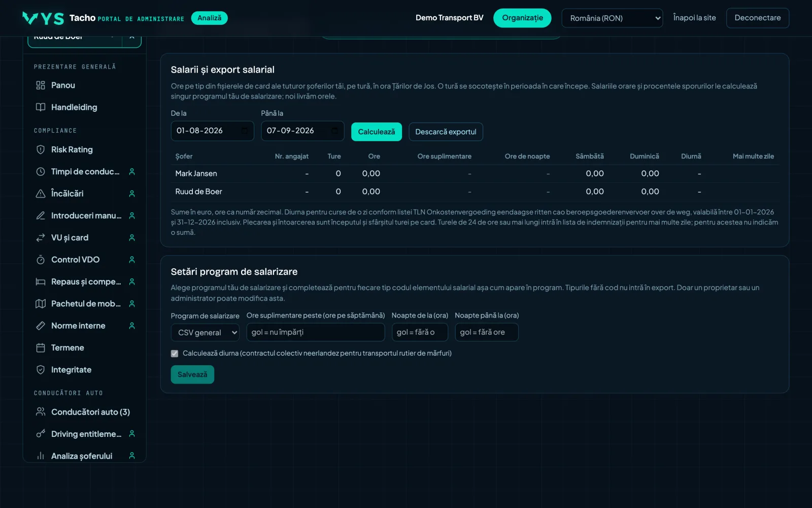Open the De la date picker calendar
The height and width of the screenshot is (508, 812).
pos(245,131)
